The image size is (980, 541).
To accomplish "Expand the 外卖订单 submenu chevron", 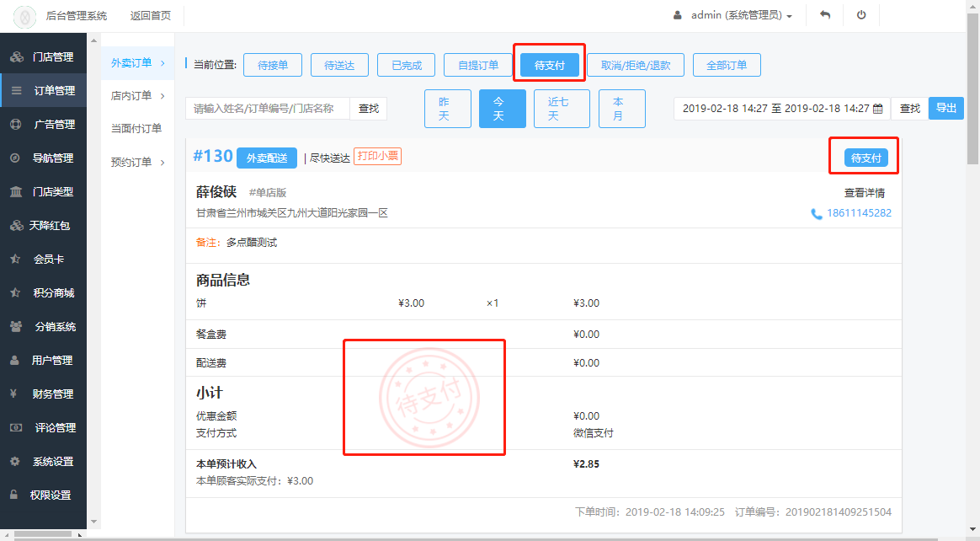I will [x=162, y=63].
